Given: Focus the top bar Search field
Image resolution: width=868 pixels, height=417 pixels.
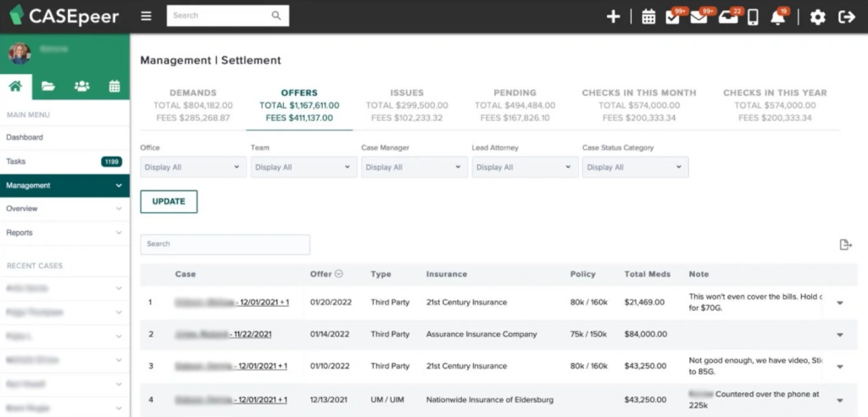Looking at the screenshot, I should coord(228,16).
